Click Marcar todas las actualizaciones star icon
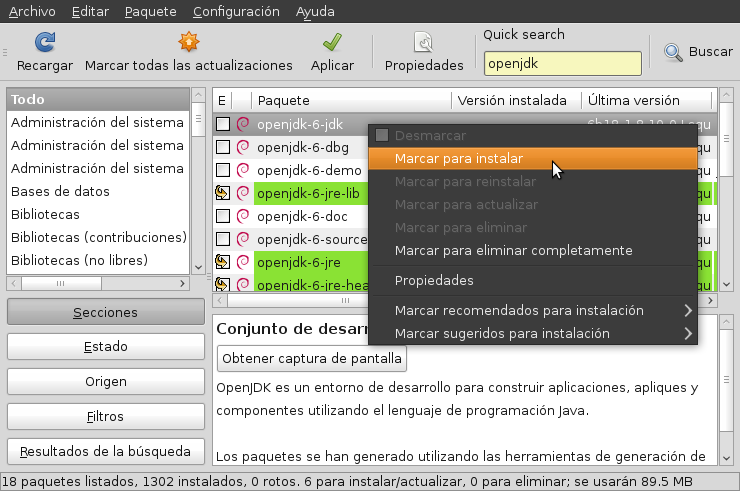This screenshot has width=740, height=491. pyautogui.click(x=189, y=42)
